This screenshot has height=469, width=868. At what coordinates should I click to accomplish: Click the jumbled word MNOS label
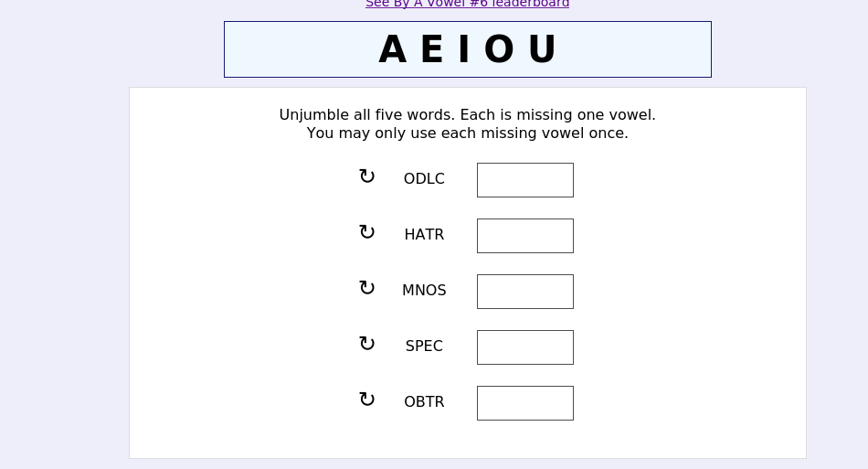(x=424, y=290)
